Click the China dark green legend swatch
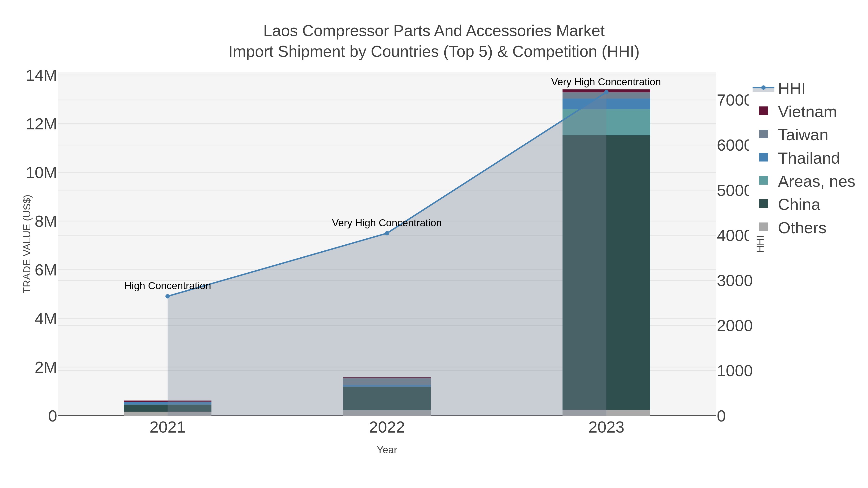This screenshot has height=488, width=868. tap(764, 204)
